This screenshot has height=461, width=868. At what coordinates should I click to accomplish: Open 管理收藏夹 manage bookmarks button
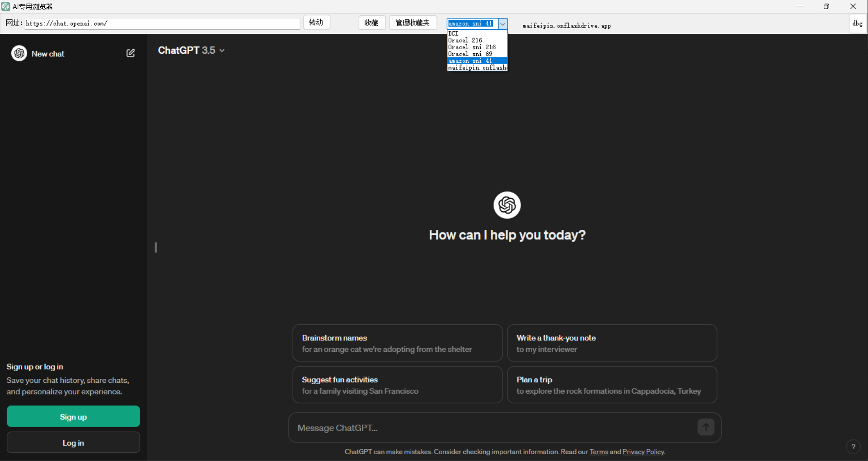point(413,23)
